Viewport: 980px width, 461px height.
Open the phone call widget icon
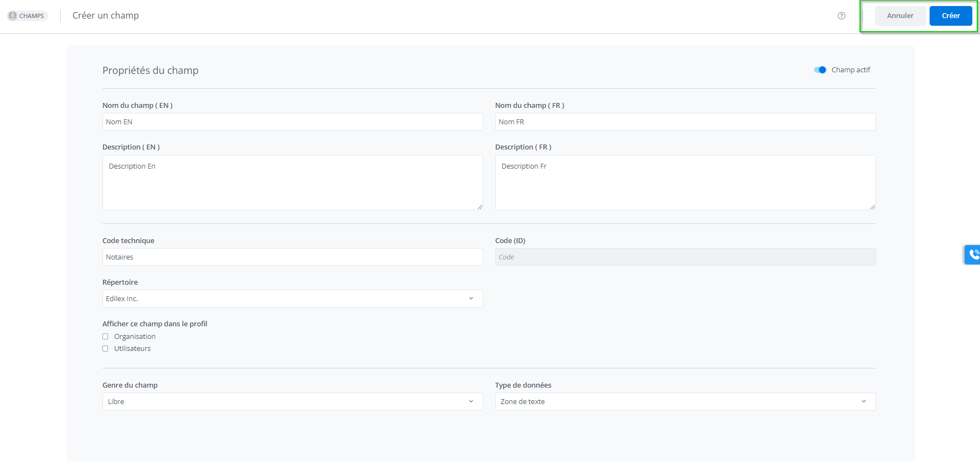pos(973,255)
